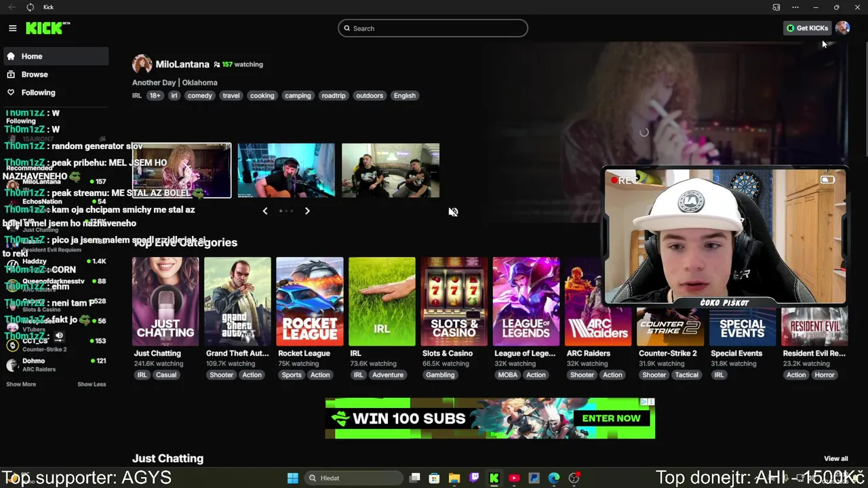Expand sidebar list with Show More
This screenshot has height=488, width=868.
[x=21, y=384]
